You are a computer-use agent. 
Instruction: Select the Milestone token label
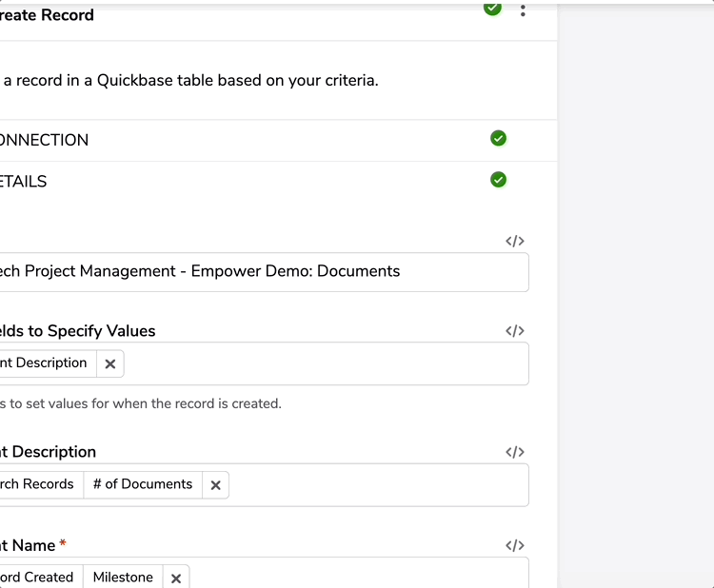pos(123,578)
